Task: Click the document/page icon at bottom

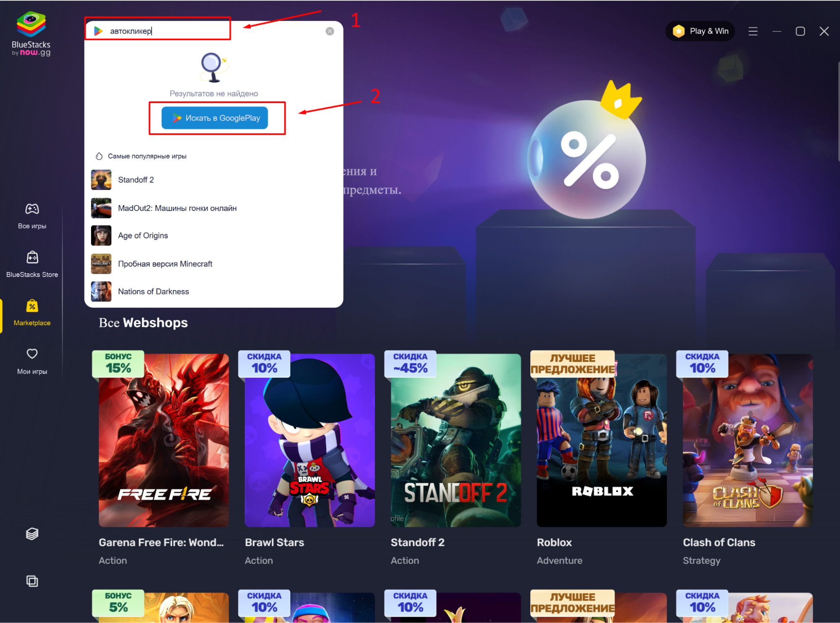Action: coord(32,581)
